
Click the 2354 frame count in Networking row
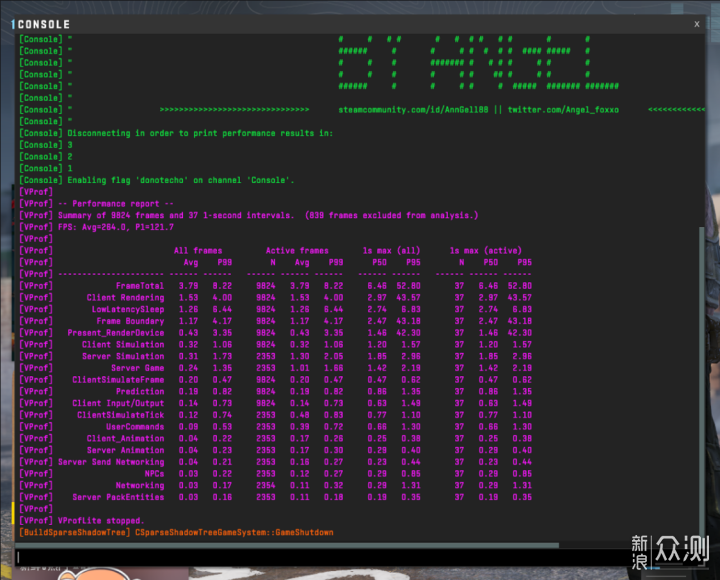[x=265, y=485]
